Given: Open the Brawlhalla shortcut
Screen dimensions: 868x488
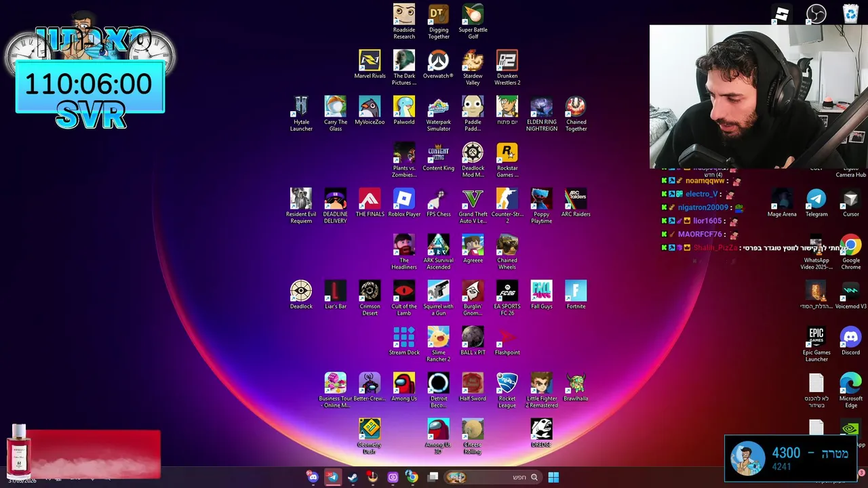Looking at the screenshot, I should pos(576,387).
